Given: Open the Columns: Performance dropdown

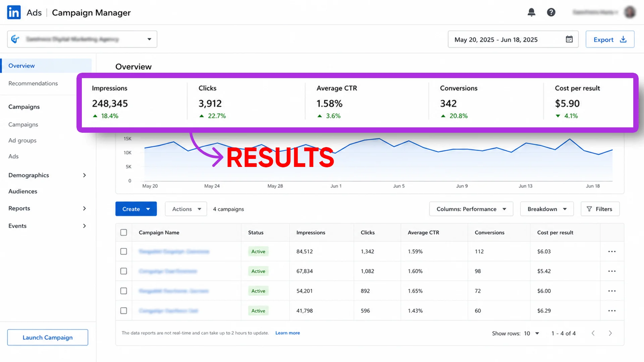Looking at the screenshot, I should pos(471,209).
